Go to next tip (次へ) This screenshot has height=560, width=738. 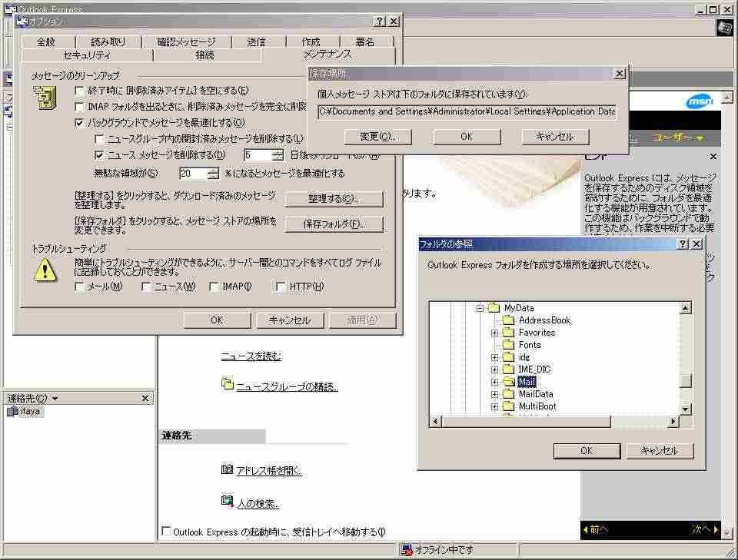point(705,529)
